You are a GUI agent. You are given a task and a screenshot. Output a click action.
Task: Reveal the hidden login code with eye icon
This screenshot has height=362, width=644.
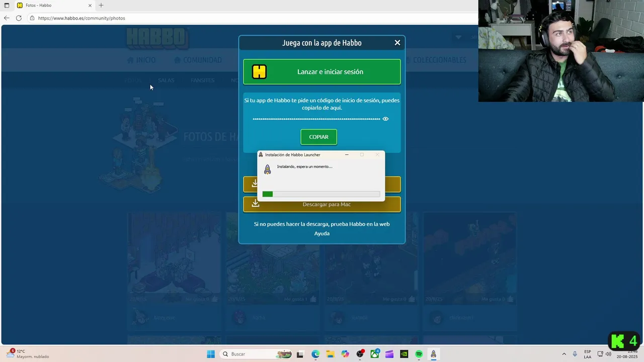coord(385,119)
